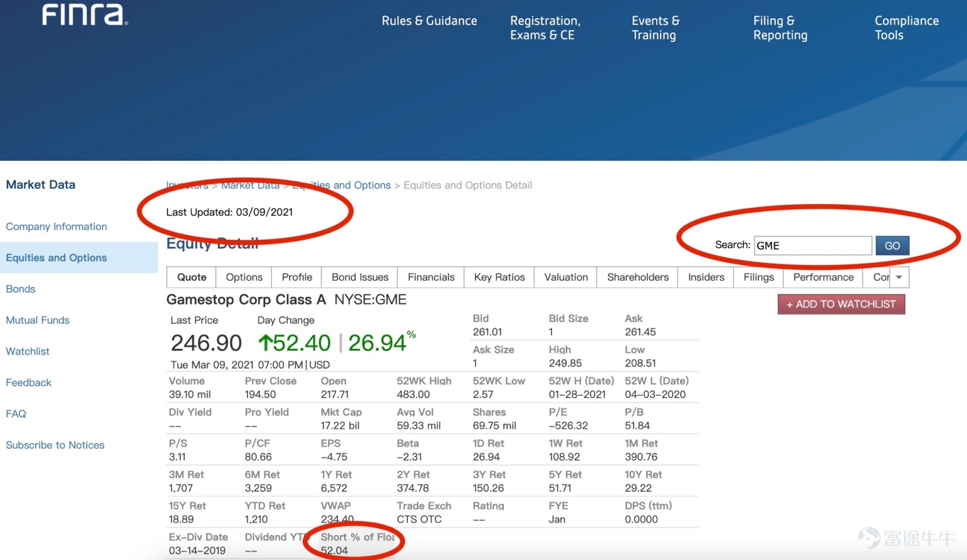This screenshot has height=560, width=967.
Task: Click the Beta value -2.31
Action: click(409, 457)
